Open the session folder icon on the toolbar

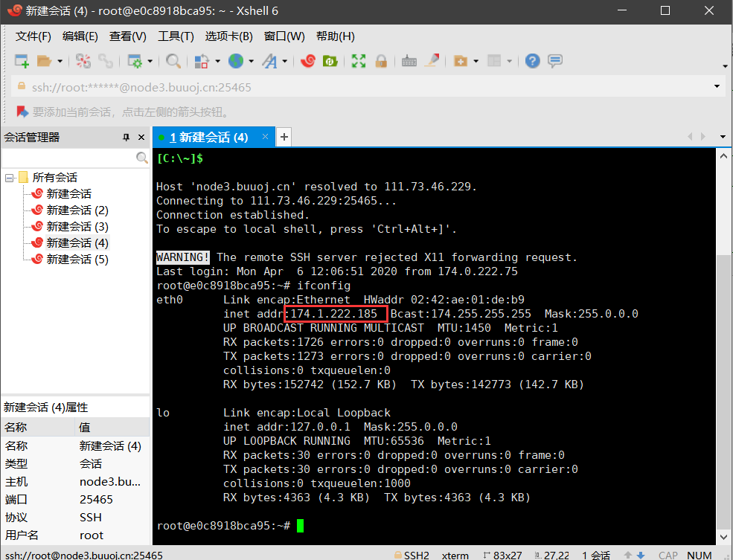45,60
